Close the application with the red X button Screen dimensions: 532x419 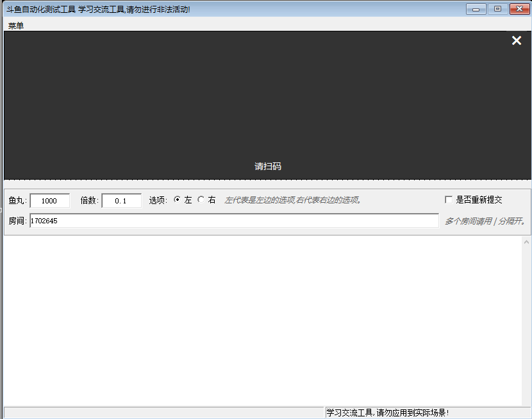(x=519, y=9)
